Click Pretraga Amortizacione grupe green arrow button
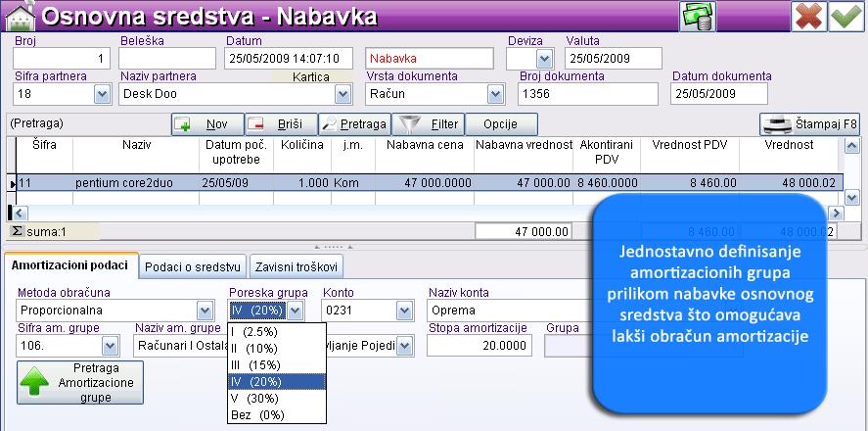 pos(80,382)
